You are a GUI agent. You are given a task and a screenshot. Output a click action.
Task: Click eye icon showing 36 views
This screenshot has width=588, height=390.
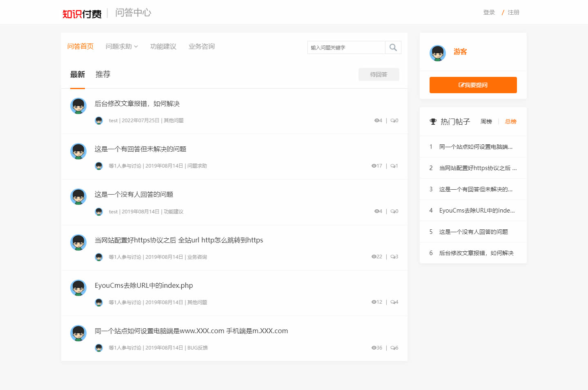[374, 348]
